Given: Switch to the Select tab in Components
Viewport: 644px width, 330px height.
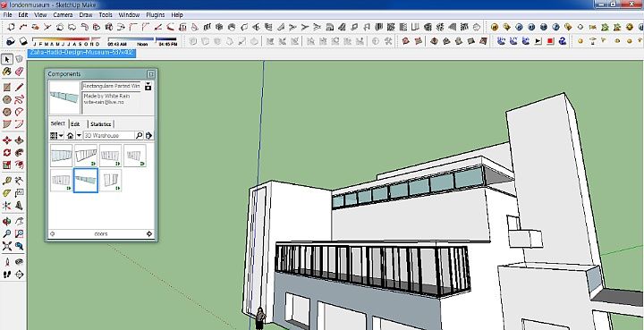Looking at the screenshot, I should coord(58,123).
